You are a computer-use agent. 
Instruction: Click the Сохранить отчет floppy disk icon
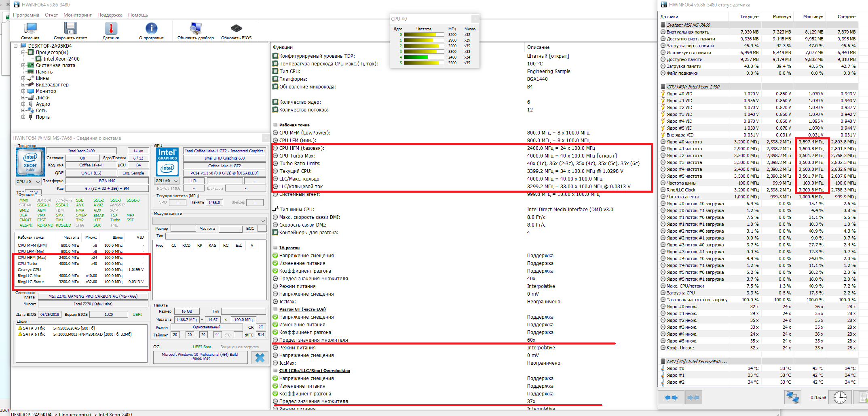[x=70, y=28]
